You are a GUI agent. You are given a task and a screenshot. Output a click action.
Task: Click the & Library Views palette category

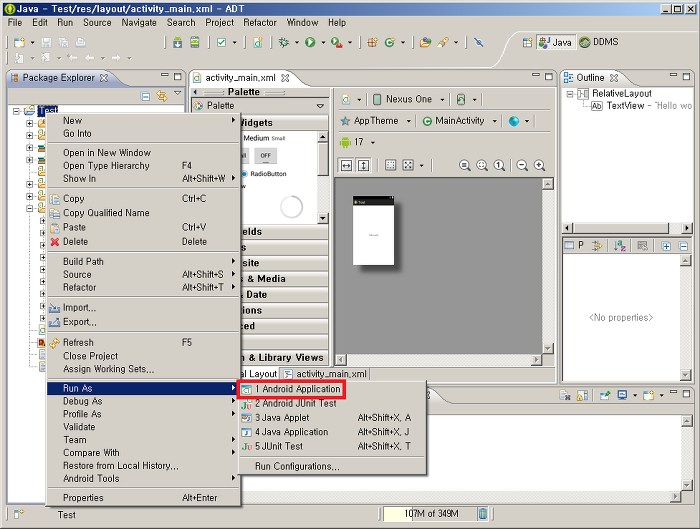(284, 358)
